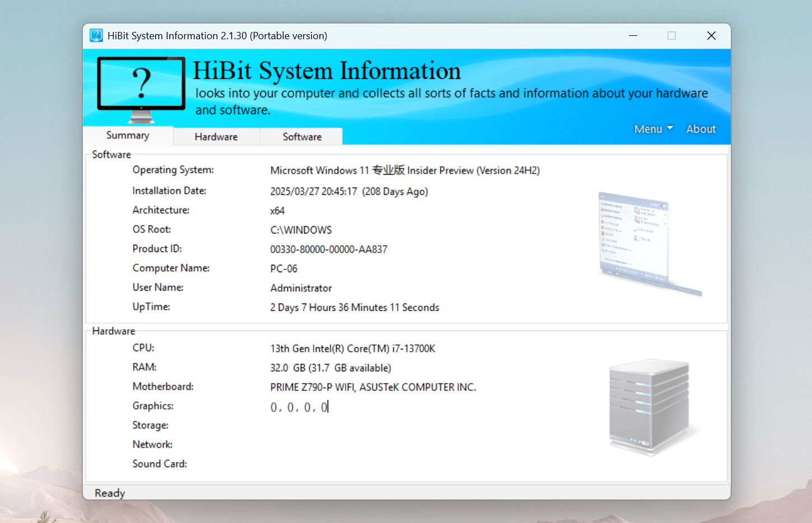This screenshot has width=812, height=523.
Task: Click the CPU model name text
Action: tap(352, 348)
